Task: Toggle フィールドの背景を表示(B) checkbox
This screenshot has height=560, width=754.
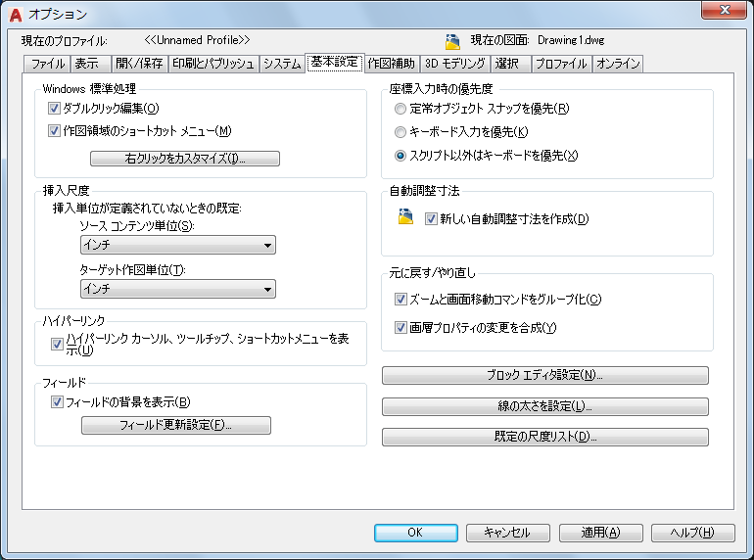Action: [57, 401]
